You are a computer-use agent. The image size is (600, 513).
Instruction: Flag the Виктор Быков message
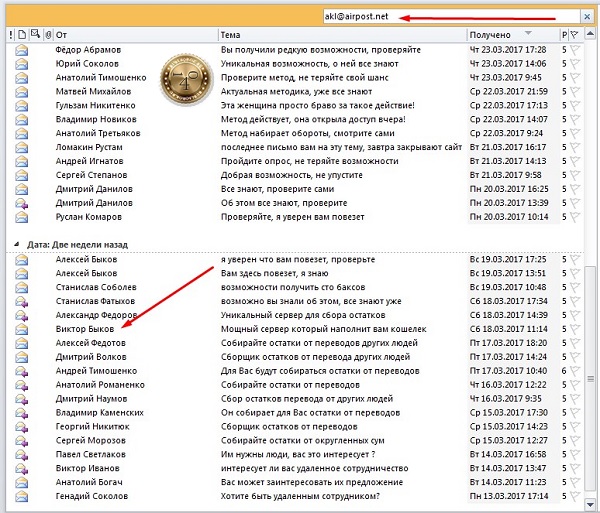coord(575,329)
